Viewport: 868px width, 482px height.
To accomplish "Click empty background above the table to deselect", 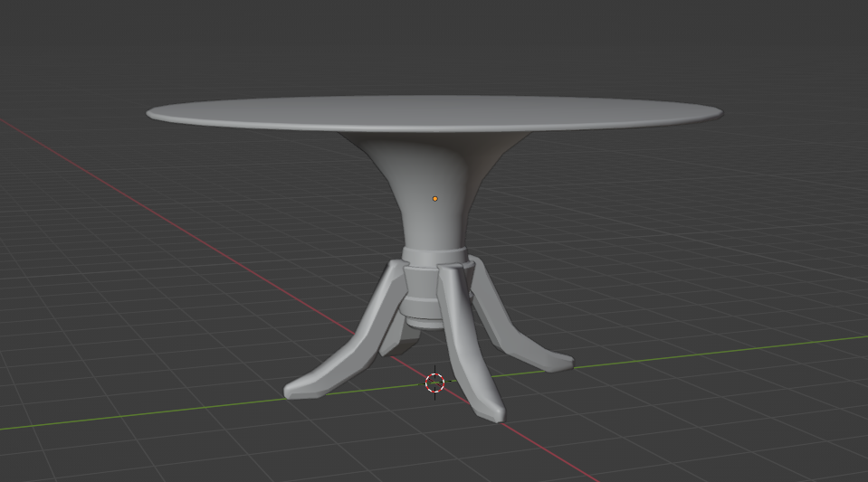I will pyautogui.click(x=434, y=45).
